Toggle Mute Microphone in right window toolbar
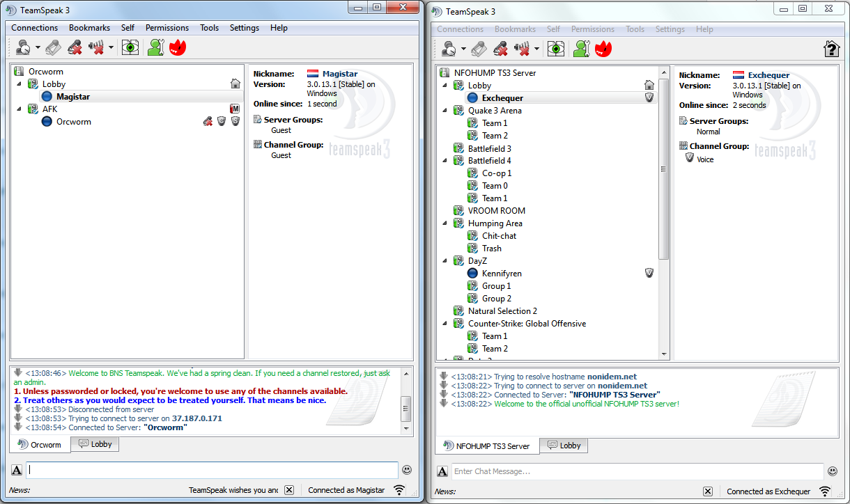This screenshot has width=850, height=504. 500,49
